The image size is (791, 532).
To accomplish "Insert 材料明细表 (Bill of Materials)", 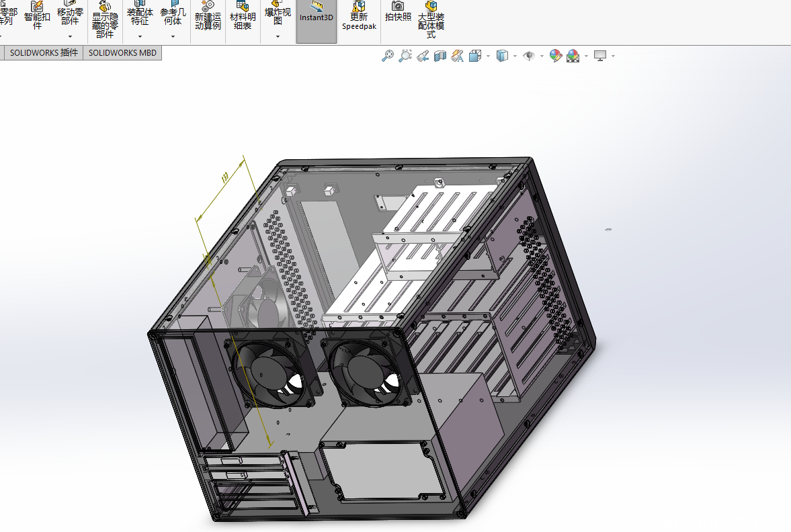I will click(243, 15).
